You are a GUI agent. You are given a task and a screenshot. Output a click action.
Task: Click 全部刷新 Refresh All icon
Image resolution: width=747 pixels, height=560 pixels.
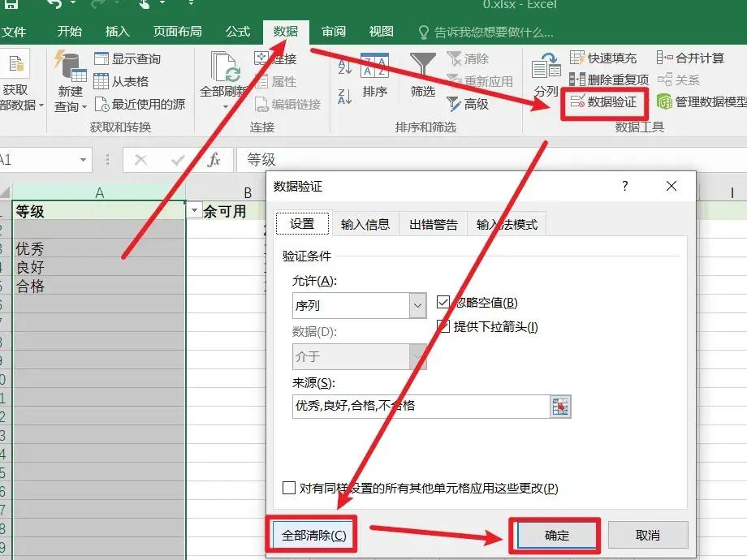(x=224, y=67)
